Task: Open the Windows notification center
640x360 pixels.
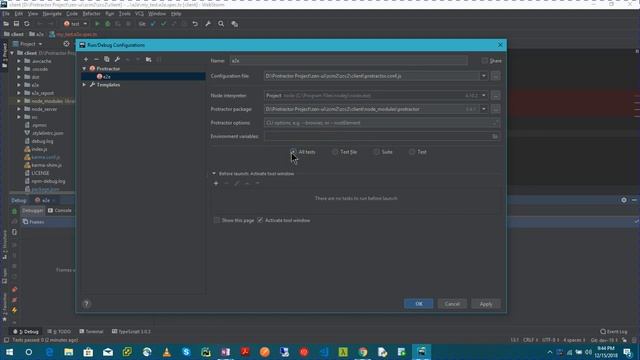Action: pyautogui.click(x=628, y=352)
